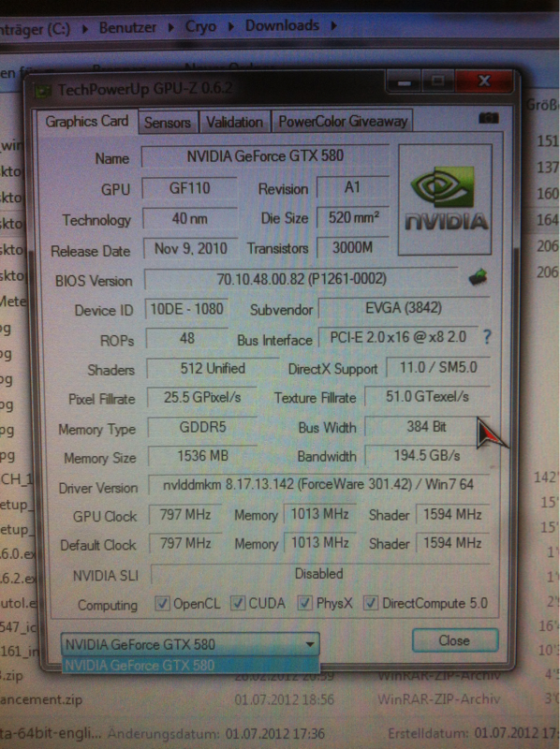Click the Shaders value 512 Unified
560x749 pixels.
213,368
